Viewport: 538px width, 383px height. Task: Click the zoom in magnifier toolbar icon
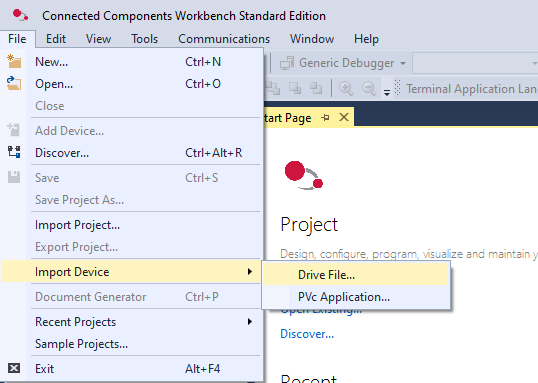[x=346, y=89]
